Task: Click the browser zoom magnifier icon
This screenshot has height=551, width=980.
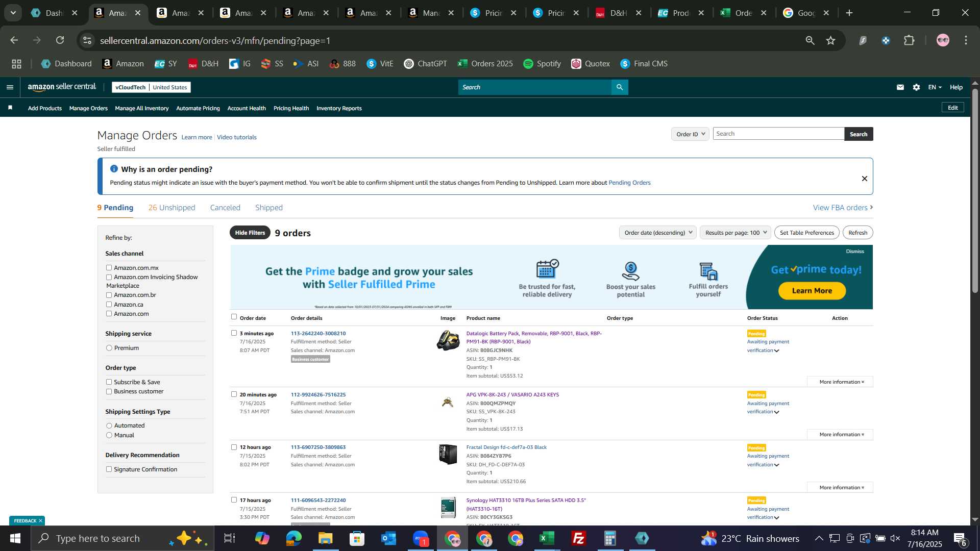Action: pos(810,40)
